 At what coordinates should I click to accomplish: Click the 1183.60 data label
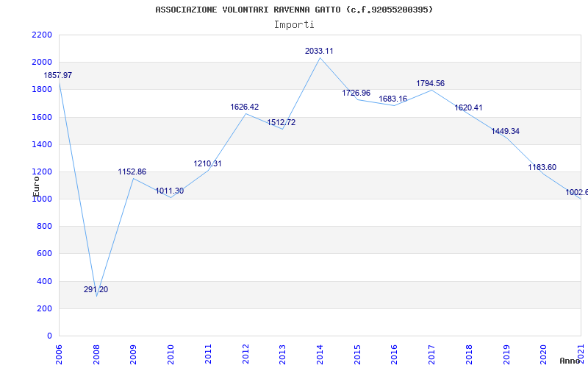click(x=542, y=168)
